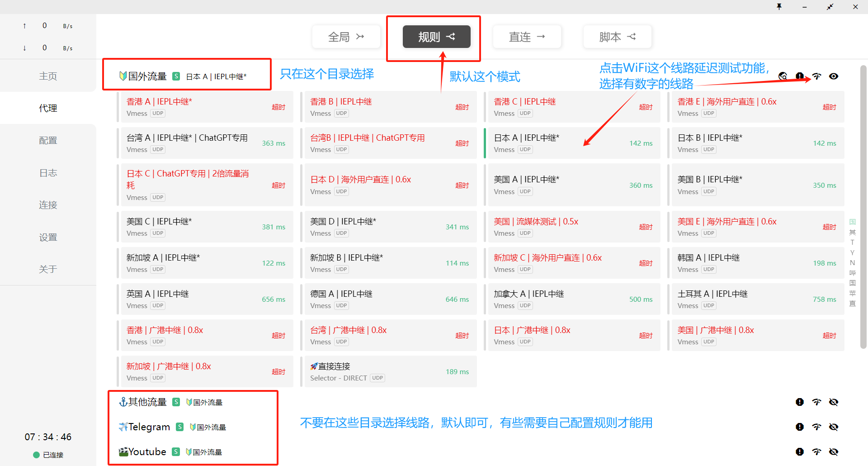Click the proxy list vertical scrollbar
Screen dimensions: 868x466
tap(863, 207)
